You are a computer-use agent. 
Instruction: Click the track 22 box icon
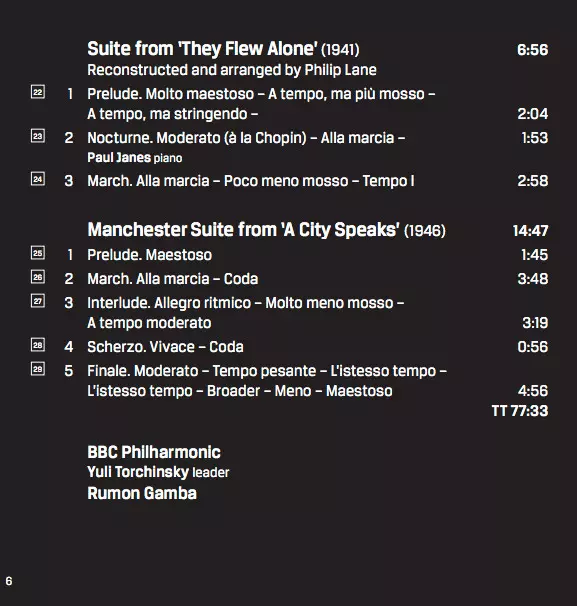(37, 92)
